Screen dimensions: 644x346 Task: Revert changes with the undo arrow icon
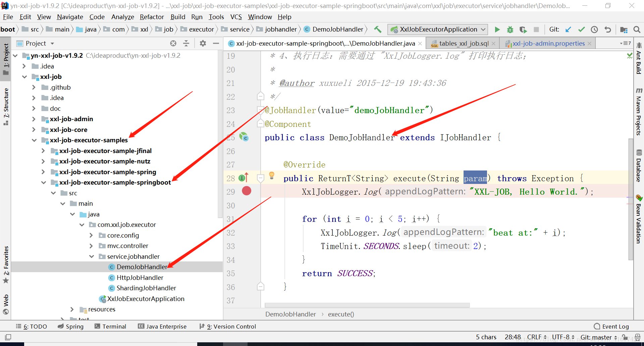[608, 30]
